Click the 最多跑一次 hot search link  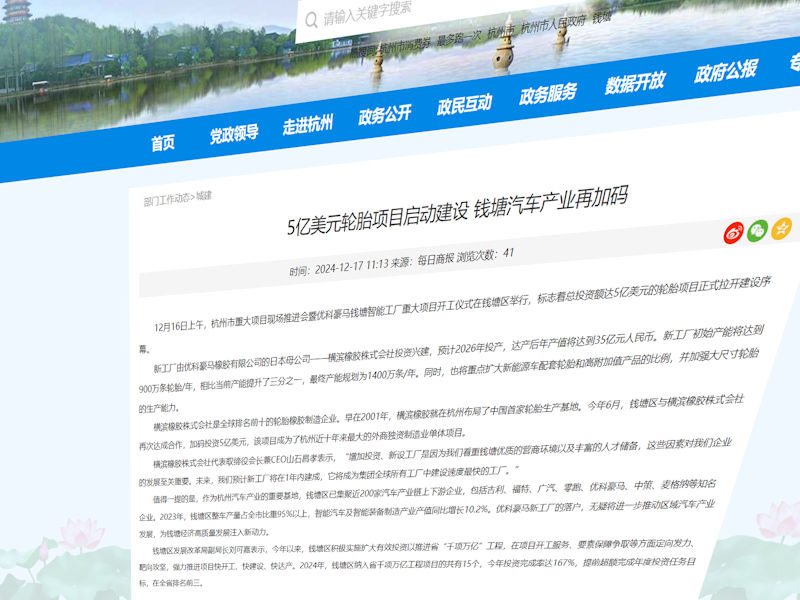pyautogui.click(x=459, y=38)
